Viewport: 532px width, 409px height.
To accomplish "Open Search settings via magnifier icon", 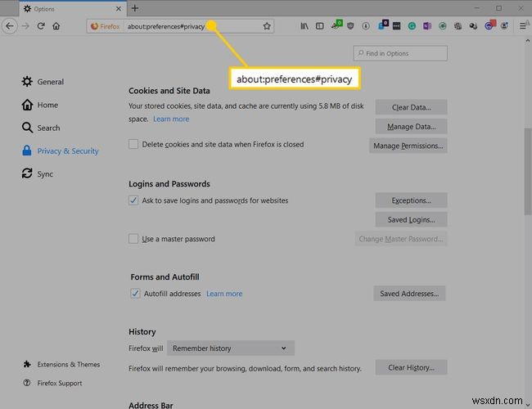I will (27, 128).
